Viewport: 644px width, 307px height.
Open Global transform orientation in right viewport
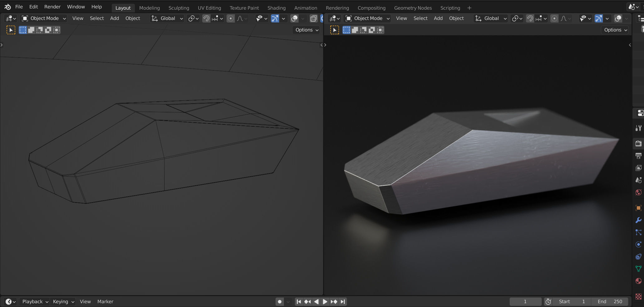491,18
